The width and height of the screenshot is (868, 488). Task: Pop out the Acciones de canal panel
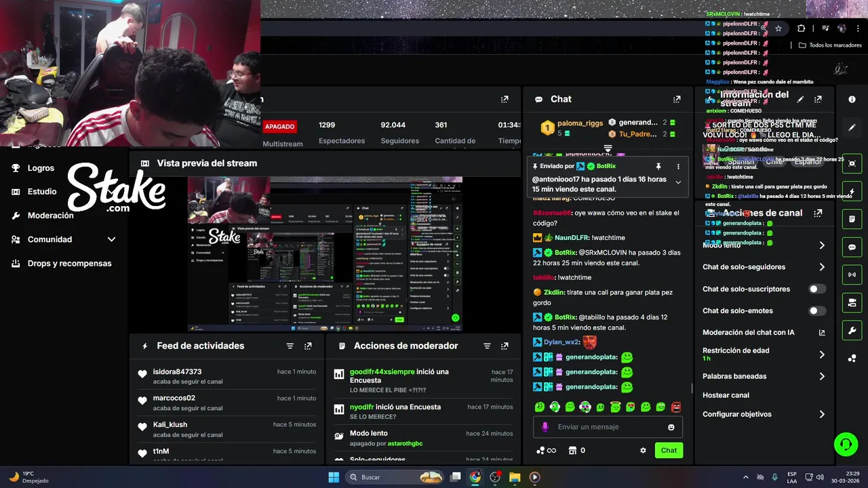(818, 213)
